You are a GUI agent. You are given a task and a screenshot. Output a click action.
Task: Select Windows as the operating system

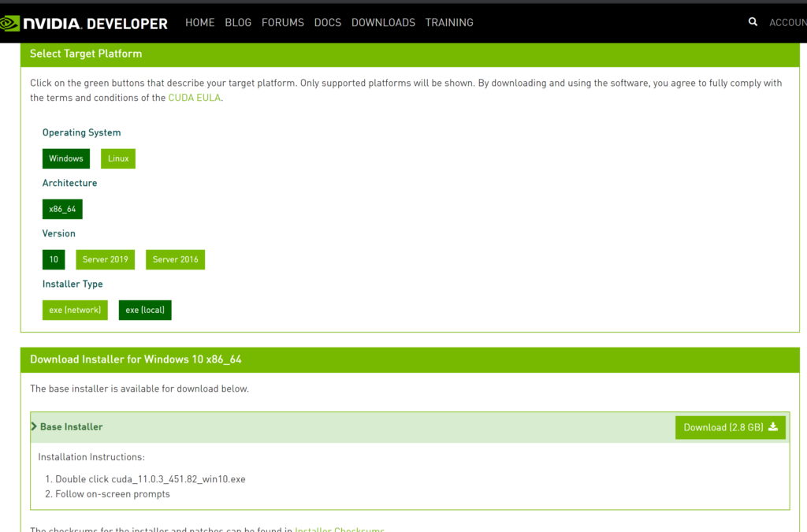(65, 158)
